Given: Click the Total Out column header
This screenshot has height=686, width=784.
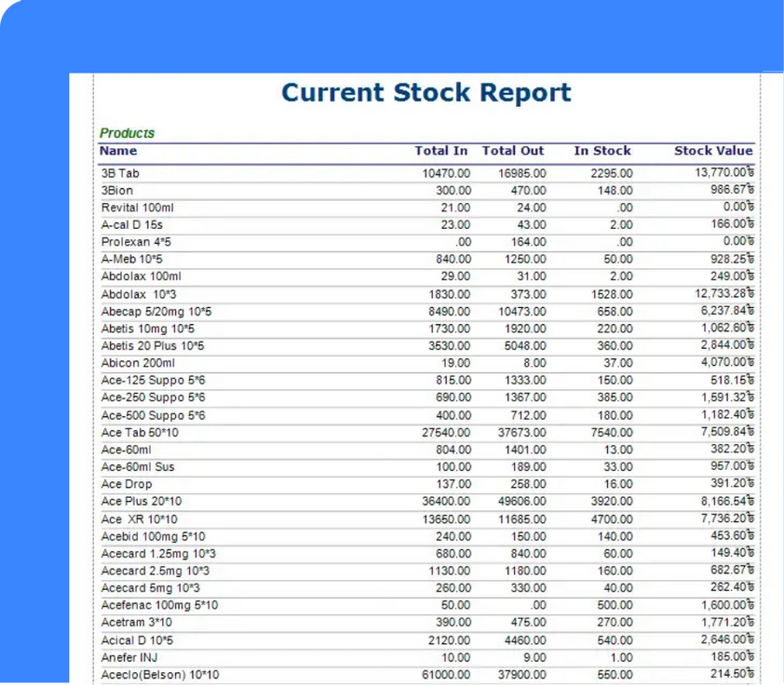Looking at the screenshot, I should pyautogui.click(x=512, y=151).
